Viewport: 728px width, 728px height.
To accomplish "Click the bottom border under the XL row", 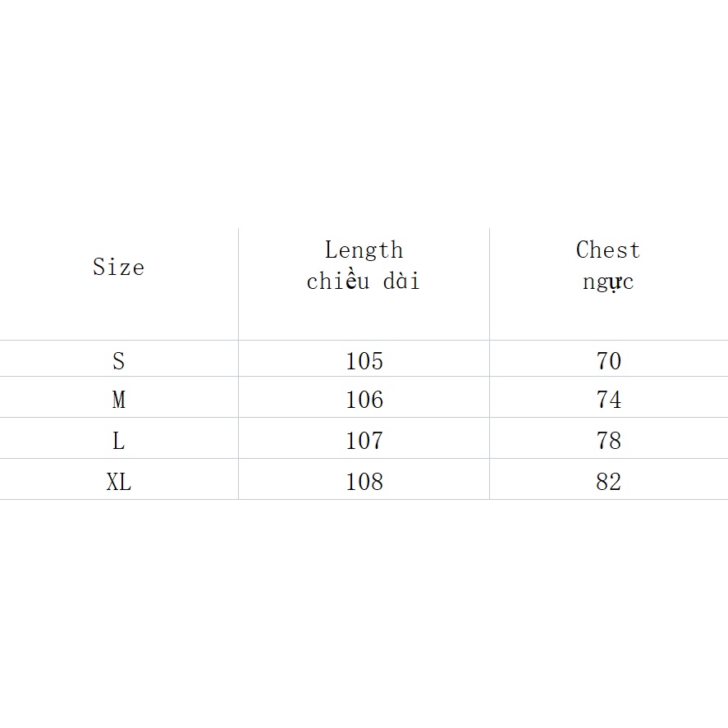I will (364, 499).
